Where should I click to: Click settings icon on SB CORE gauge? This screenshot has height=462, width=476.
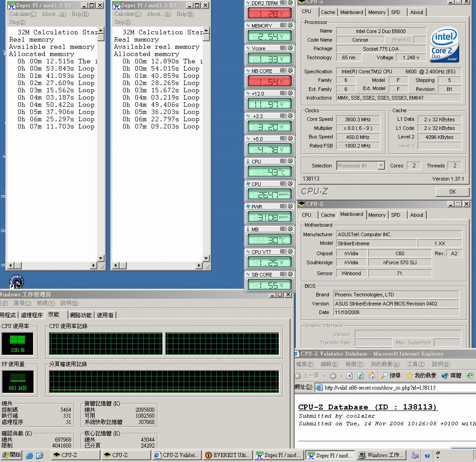coord(283,274)
